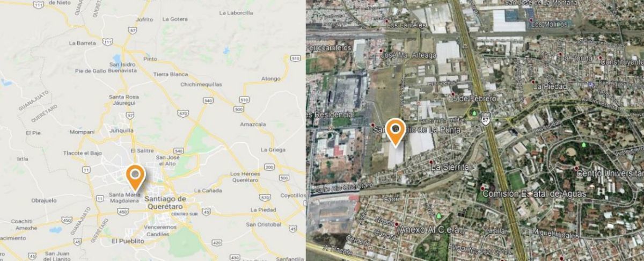Click the El Pueblito label
Screen dimensions: 644x261
click(x=128, y=242)
